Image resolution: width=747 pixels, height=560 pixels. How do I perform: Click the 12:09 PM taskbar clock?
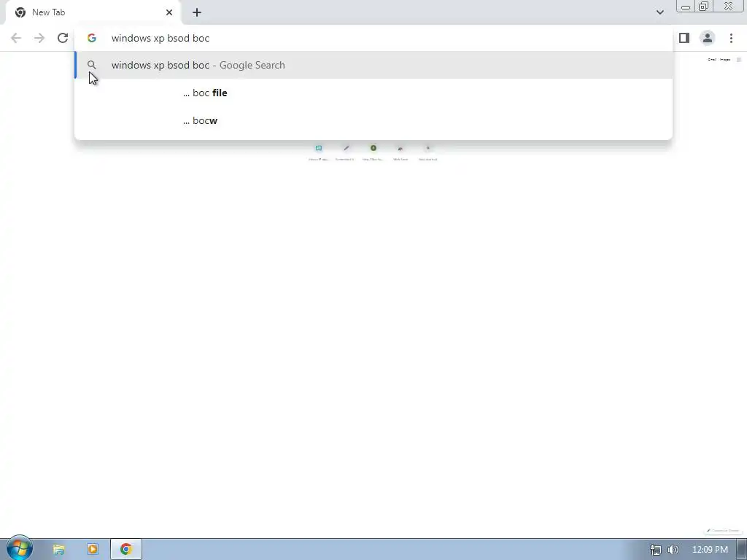pos(710,550)
